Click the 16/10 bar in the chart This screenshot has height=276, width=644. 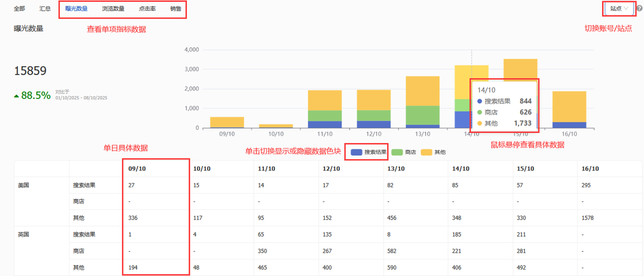[x=569, y=110]
